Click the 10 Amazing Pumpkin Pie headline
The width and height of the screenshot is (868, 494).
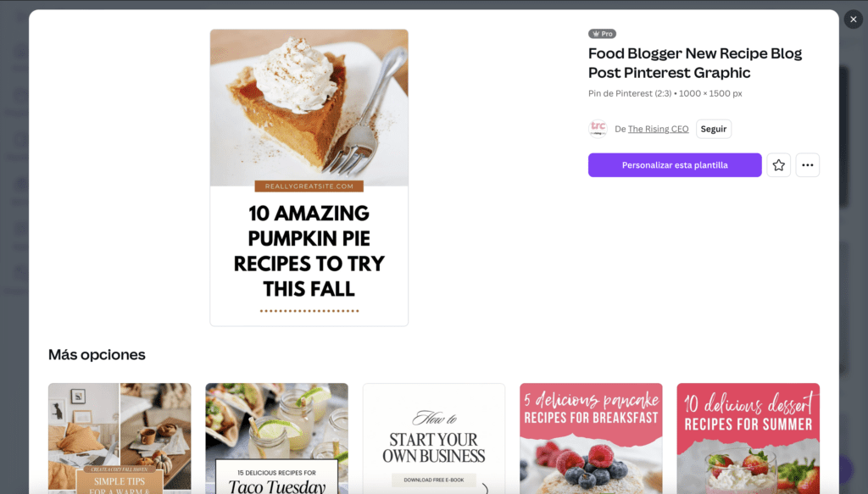pos(309,251)
